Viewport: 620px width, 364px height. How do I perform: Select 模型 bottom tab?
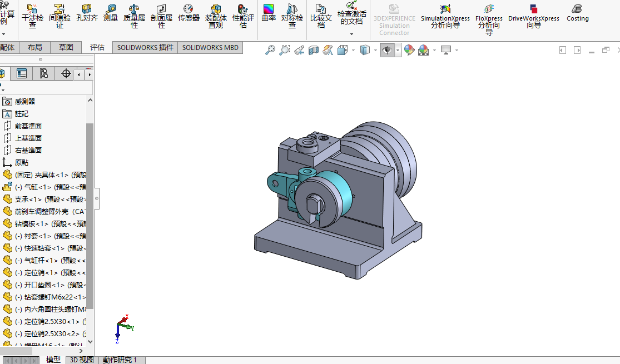[53, 360]
